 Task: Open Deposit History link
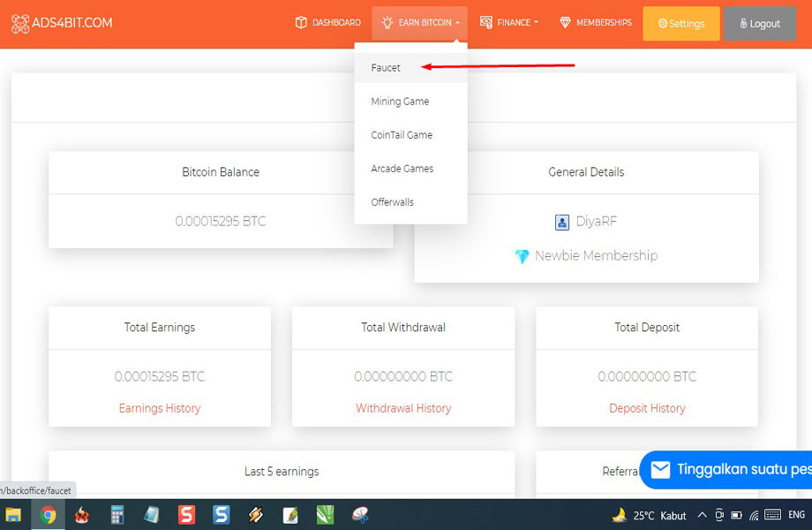point(647,408)
